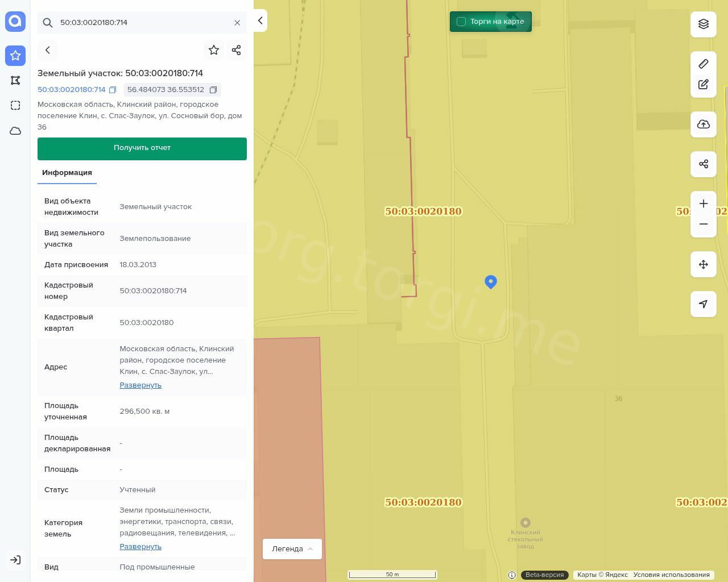The height and width of the screenshot is (582, 728).
Task: Open the Условия использования link
Action: coord(671,575)
